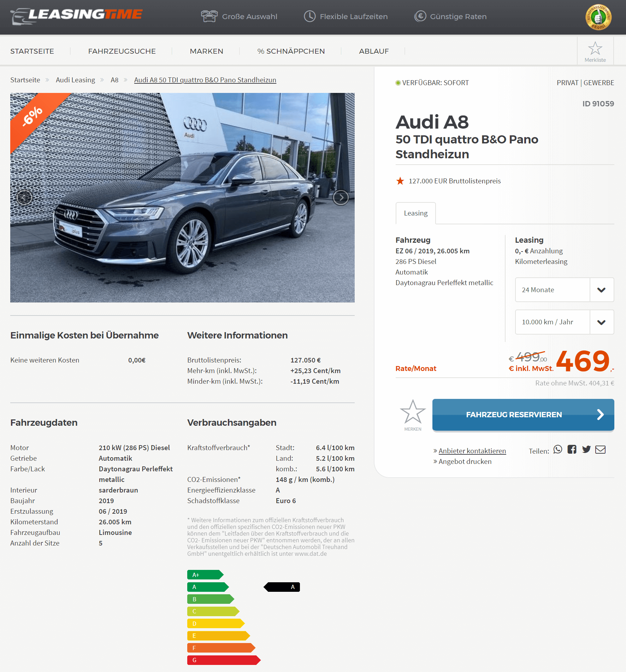Switch to GEWERBE pricing
The height and width of the screenshot is (672, 626).
[x=599, y=83]
